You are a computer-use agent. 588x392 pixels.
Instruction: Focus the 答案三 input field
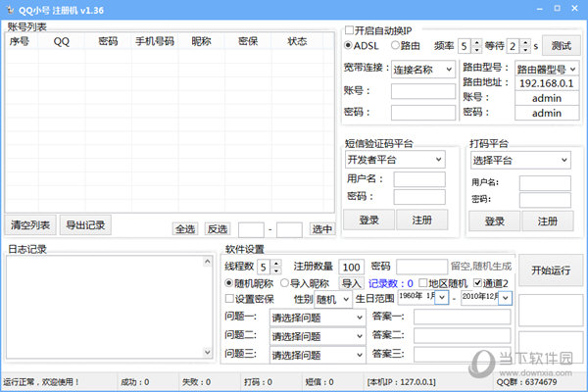[x=462, y=355]
